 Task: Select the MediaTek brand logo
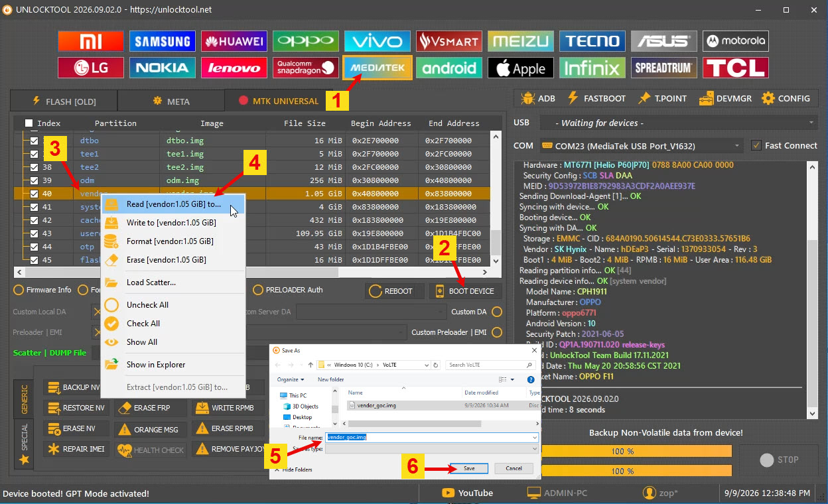tap(378, 68)
